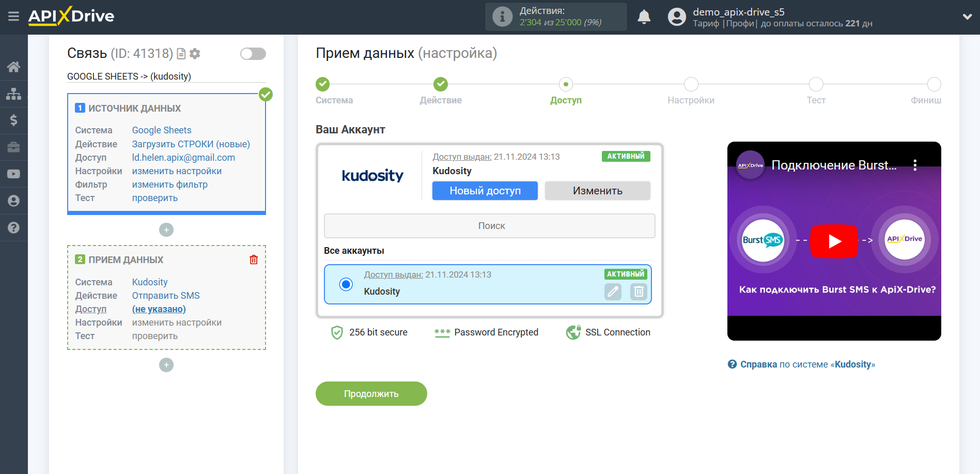Click the Продолжить button

tap(371, 394)
